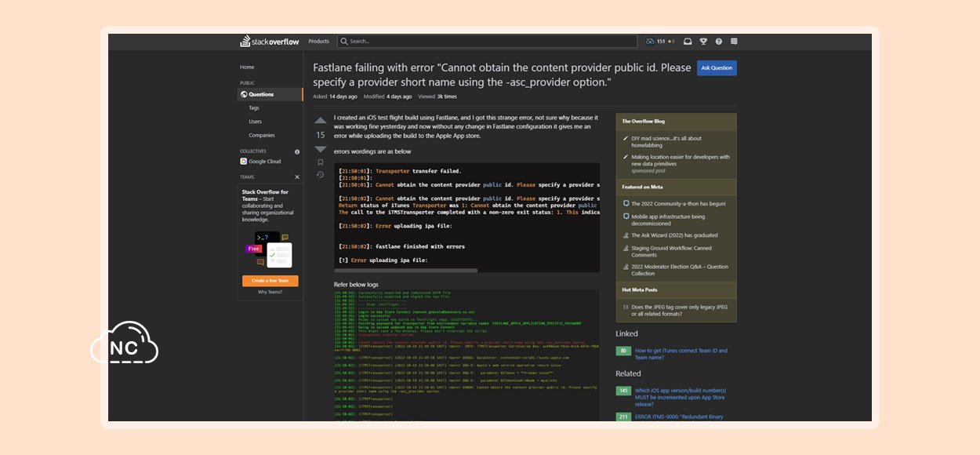Viewport: 980px width, 455px height.
Task: Open the site switcher stack icon
Action: click(x=734, y=42)
